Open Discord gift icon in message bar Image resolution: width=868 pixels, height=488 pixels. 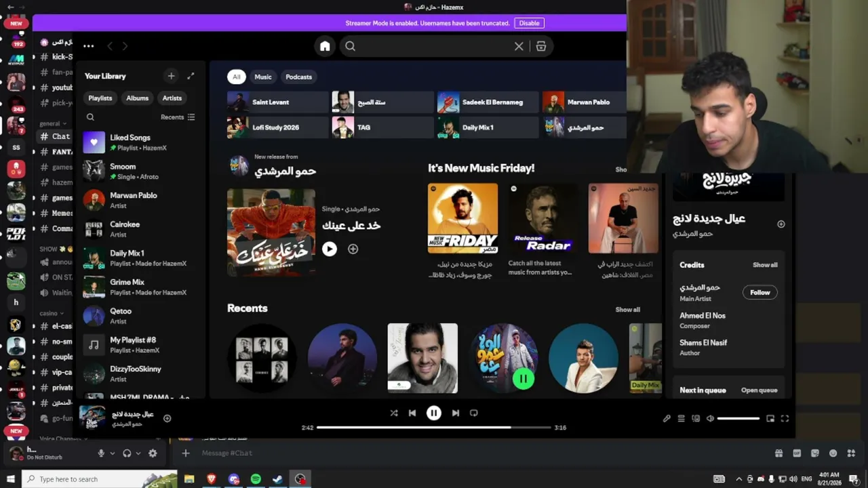[778, 453]
